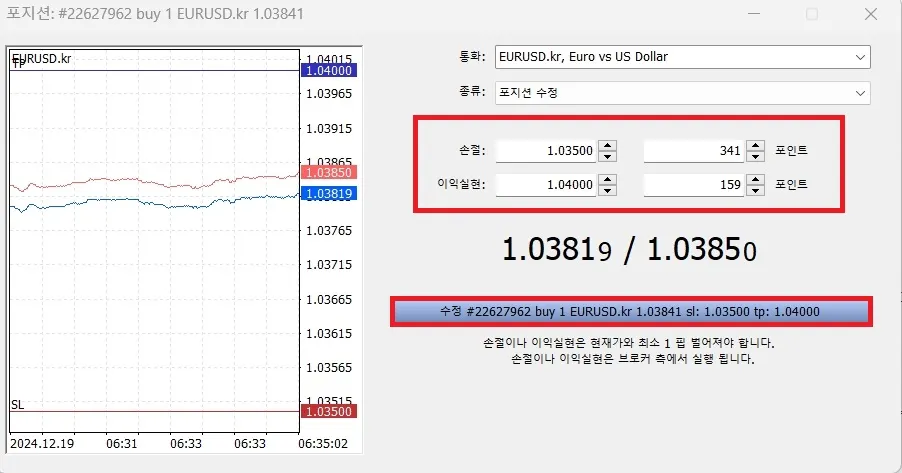This screenshot has width=902, height=473.
Task: Decrease the 이익실현 price with down arrow
Action: pyautogui.click(x=607, y=190)
